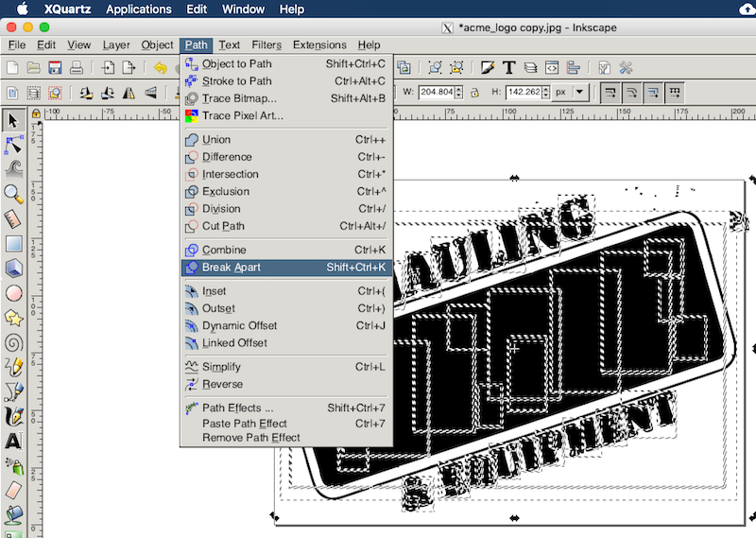Select the Eraser tool
The width and height of the screenshot is (756, 538).
tap(13, 491)
